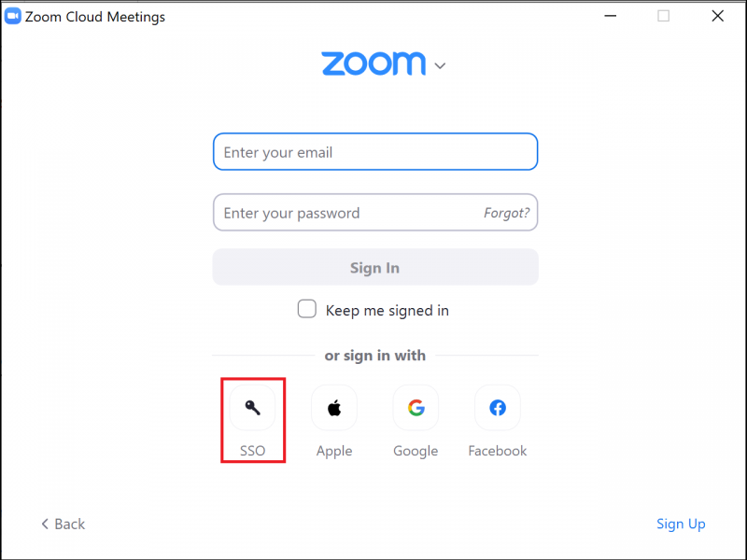Sign in with the Google icon
The image size is (747, 560).
416,407
